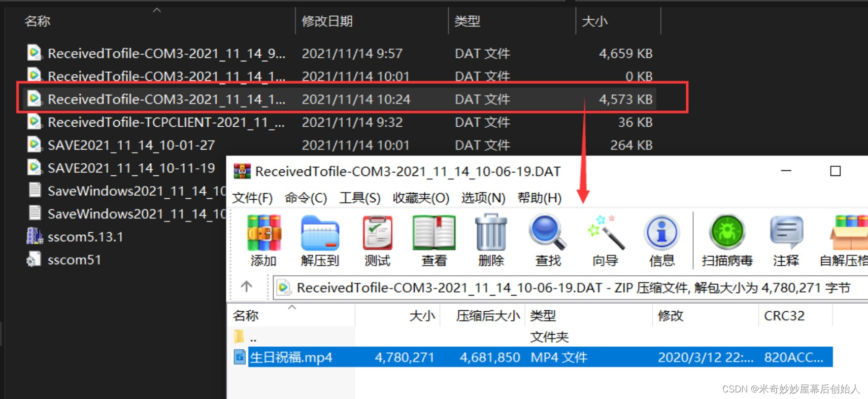868x399 pixels.
Task: Click the sscom51 settings file icon
Action: coord(34,260)
